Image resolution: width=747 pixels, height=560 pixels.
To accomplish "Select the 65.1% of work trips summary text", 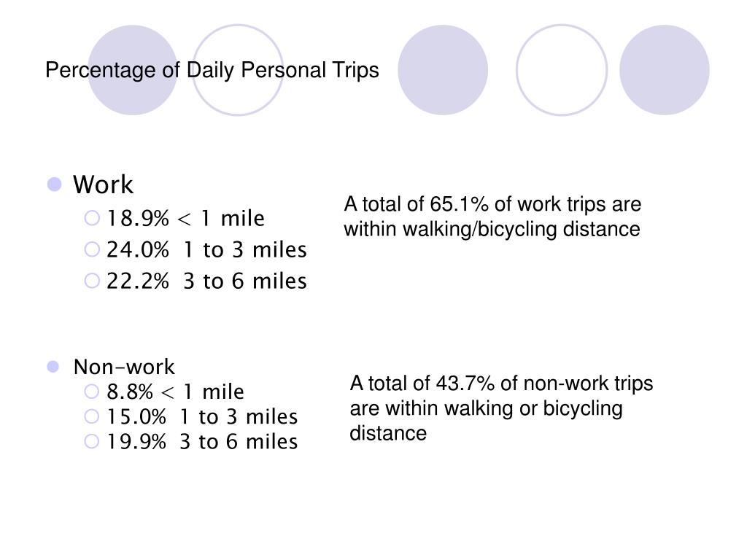I will pos(492,217).
